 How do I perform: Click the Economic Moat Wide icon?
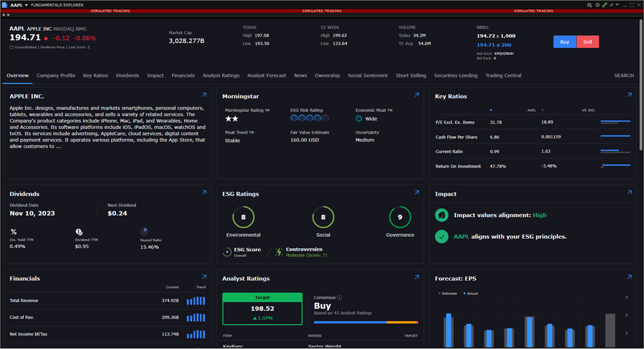point(358,118)
